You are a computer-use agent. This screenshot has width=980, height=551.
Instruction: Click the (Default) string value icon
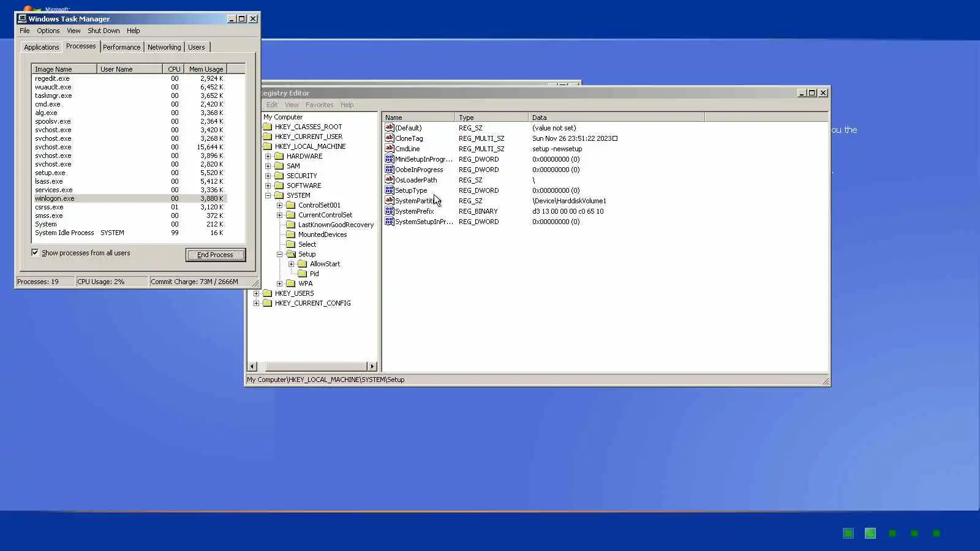pyautogui.click(x=389, y=128)
